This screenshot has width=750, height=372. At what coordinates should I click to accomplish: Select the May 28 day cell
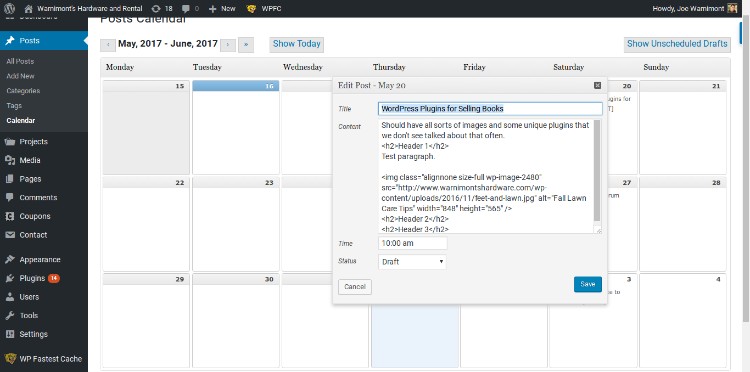(x=683, y=224)
